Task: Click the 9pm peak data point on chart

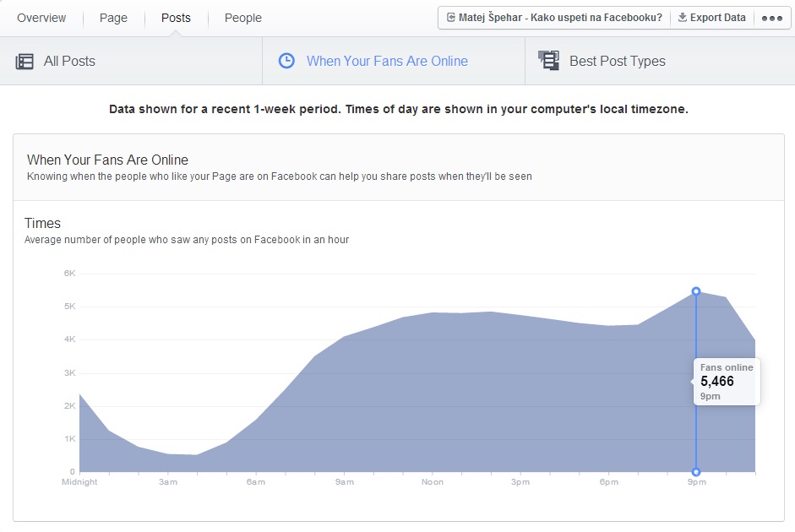Action: pos(696,291)
